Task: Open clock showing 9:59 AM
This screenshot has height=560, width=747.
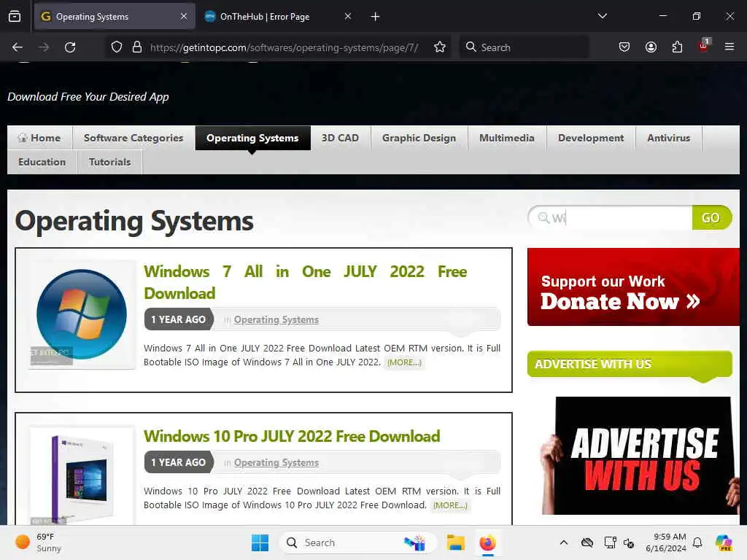Action: (x=666, y=542)
